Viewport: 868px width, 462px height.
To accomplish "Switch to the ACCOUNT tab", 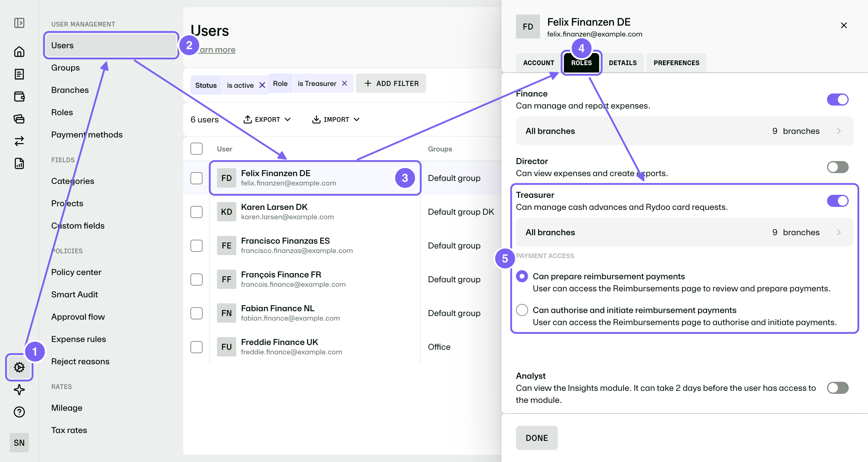I will [539, 63].
